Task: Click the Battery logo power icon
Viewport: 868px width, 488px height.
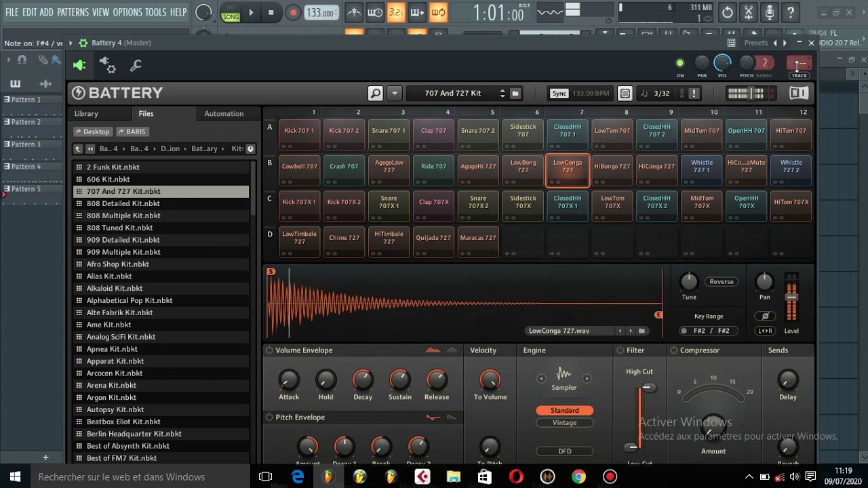Action: [79, 93]
